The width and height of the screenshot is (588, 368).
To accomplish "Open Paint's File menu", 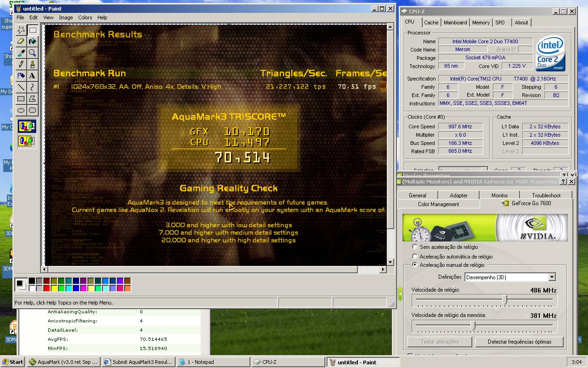I will tap(20, 17).
